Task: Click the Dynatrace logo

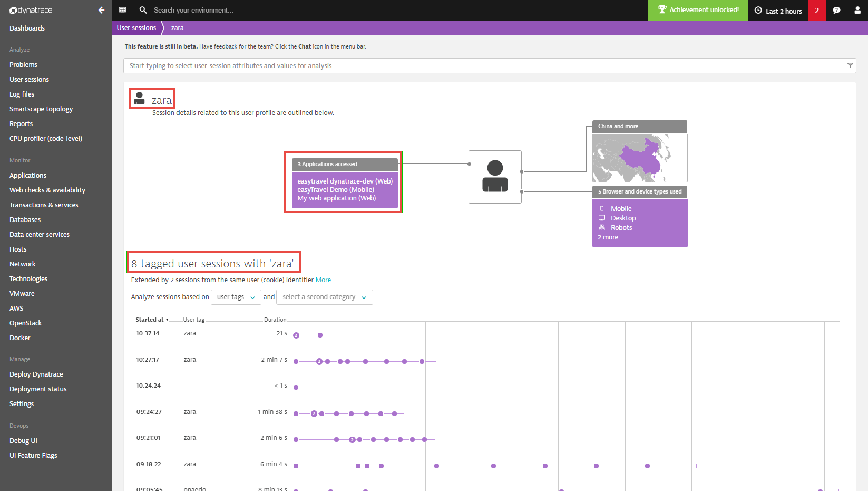Action: point(31,10)
